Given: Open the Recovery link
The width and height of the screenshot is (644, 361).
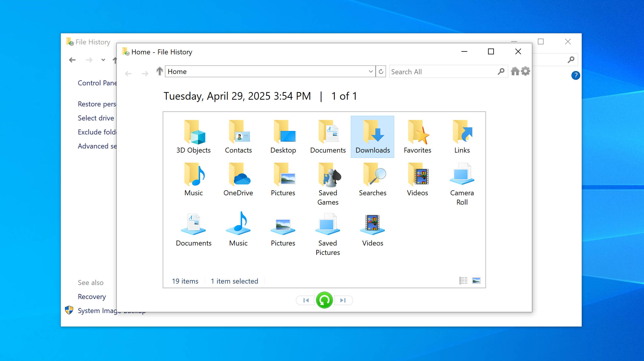Looking at the screenshot, I should coord(92,297).
